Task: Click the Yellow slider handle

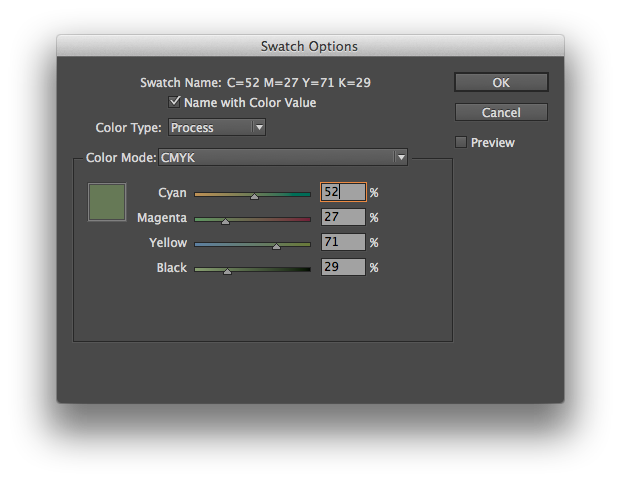Action: 276,246
